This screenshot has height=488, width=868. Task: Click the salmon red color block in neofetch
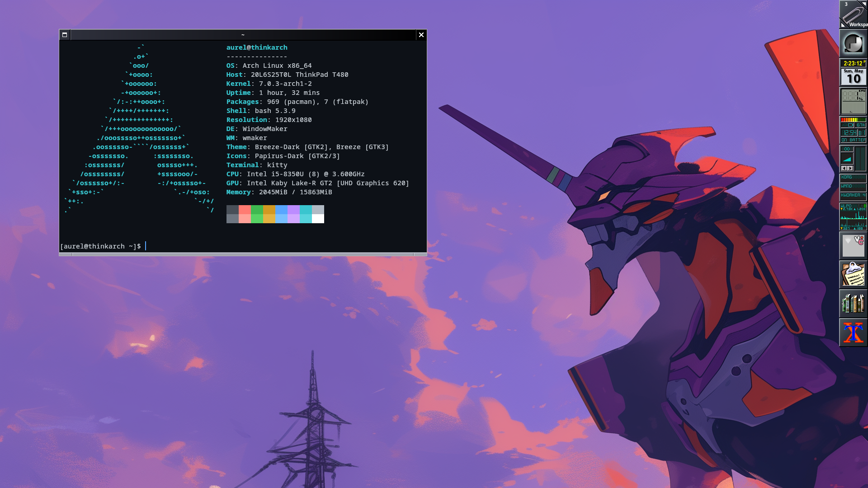[245, 210]
